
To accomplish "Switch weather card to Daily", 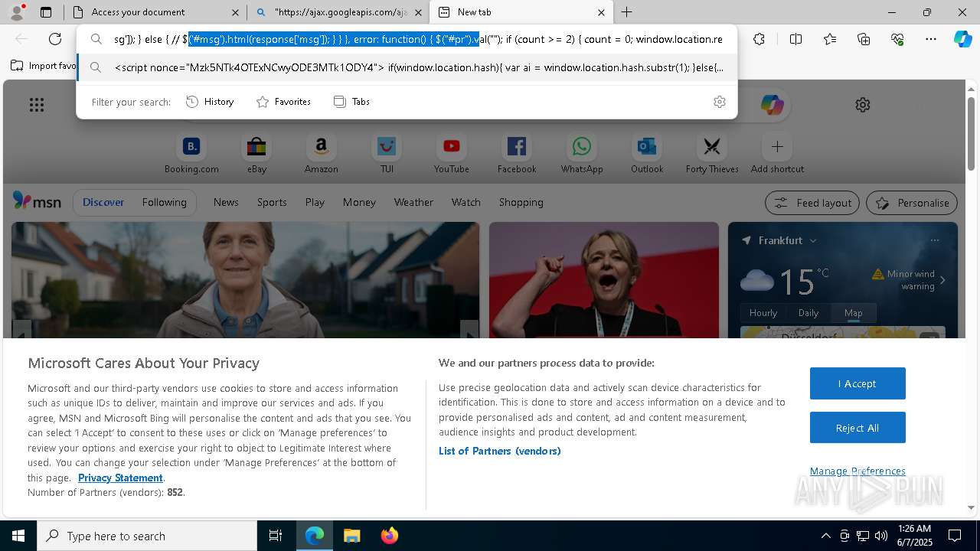I will point(808,312).
